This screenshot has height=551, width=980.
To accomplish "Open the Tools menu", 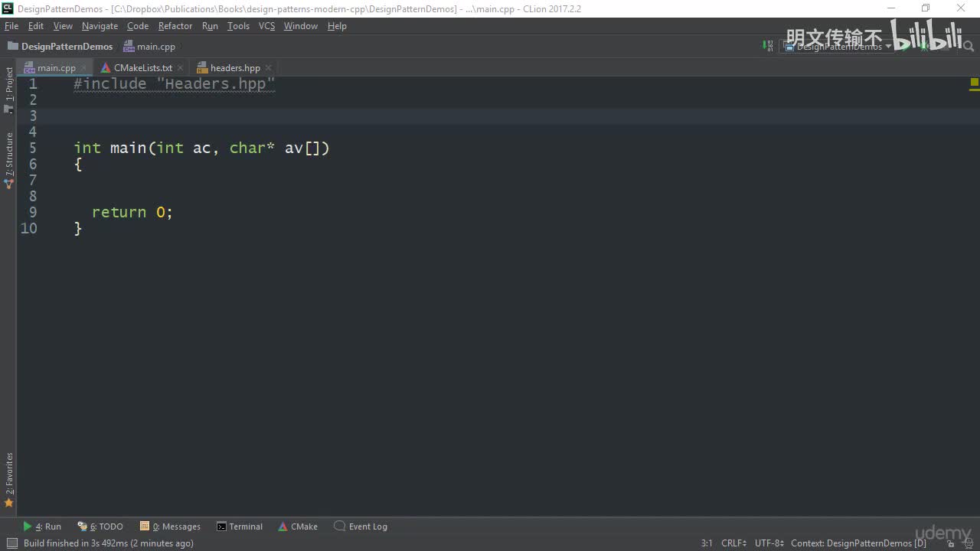I will click(x=238, y=26).
